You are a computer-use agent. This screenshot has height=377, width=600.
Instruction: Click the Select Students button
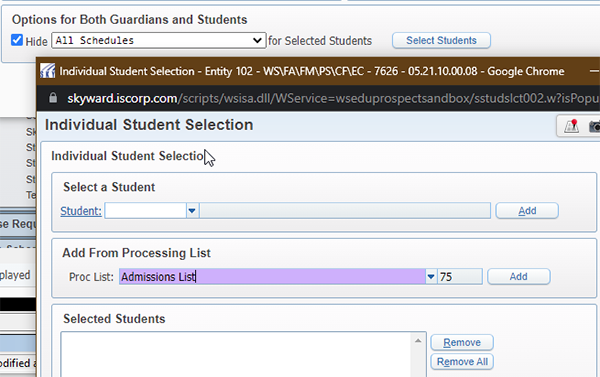pos(441,41)
